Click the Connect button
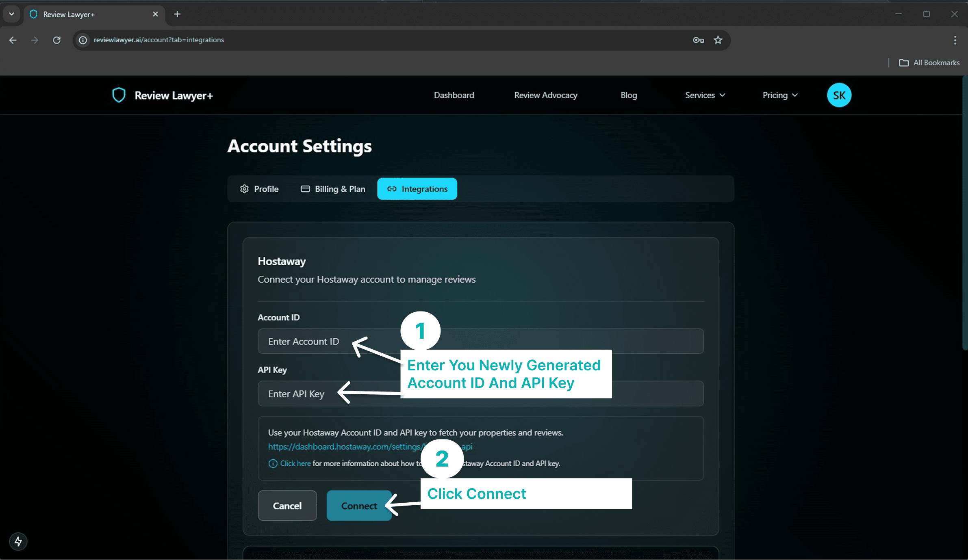This screenshot has height=560, width=968. (x=359, y=506)
